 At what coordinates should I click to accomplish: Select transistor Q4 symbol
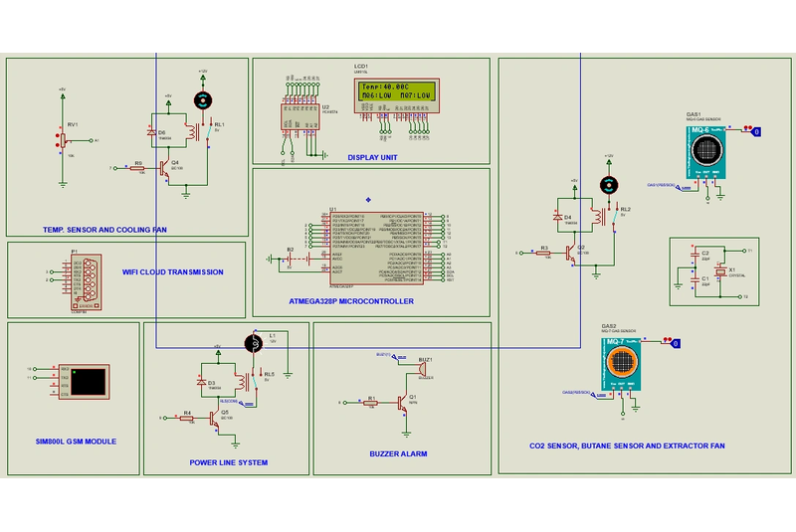coord(164,168)
